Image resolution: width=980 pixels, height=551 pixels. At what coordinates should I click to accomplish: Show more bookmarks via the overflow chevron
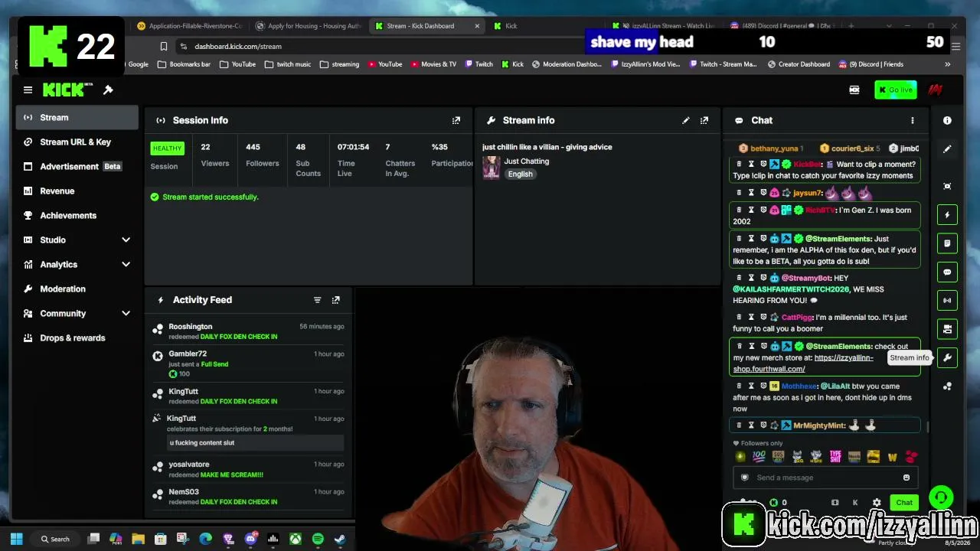(947, 64)
